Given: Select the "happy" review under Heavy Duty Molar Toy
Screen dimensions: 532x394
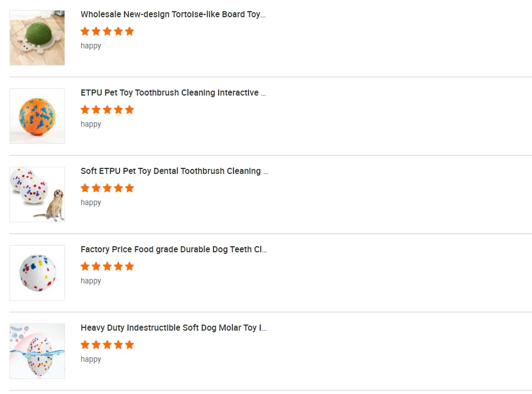Looking at the screenshot, I should point(91,360).
